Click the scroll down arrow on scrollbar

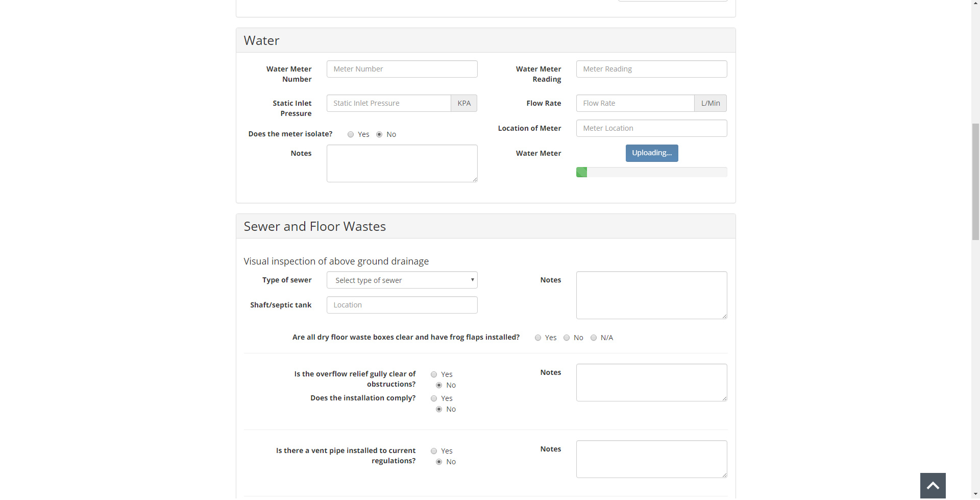pos(975,494)
